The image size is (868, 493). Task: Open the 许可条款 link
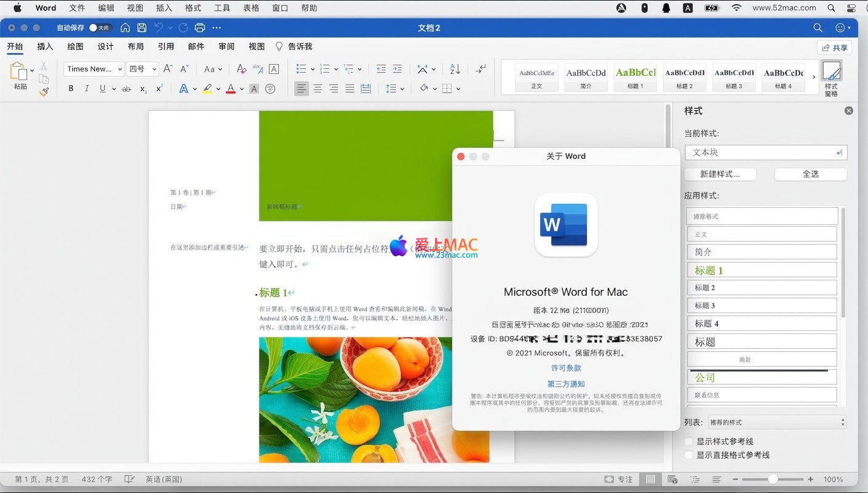click(566, 368)
